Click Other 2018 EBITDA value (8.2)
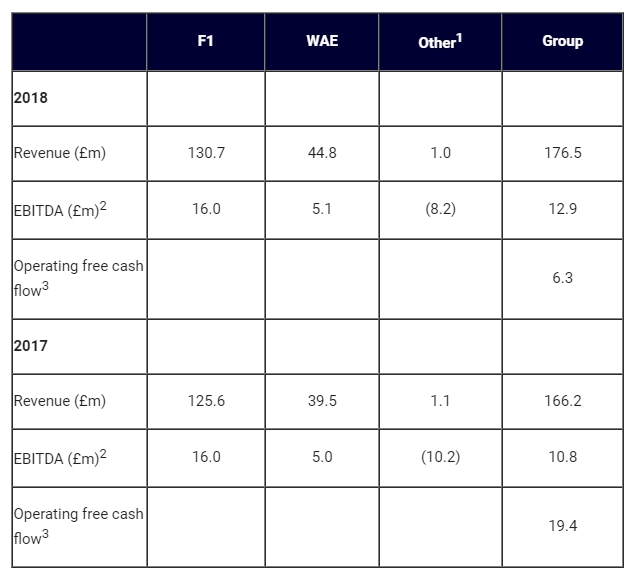This screenshot has height=578, width=637. (439, 209)
